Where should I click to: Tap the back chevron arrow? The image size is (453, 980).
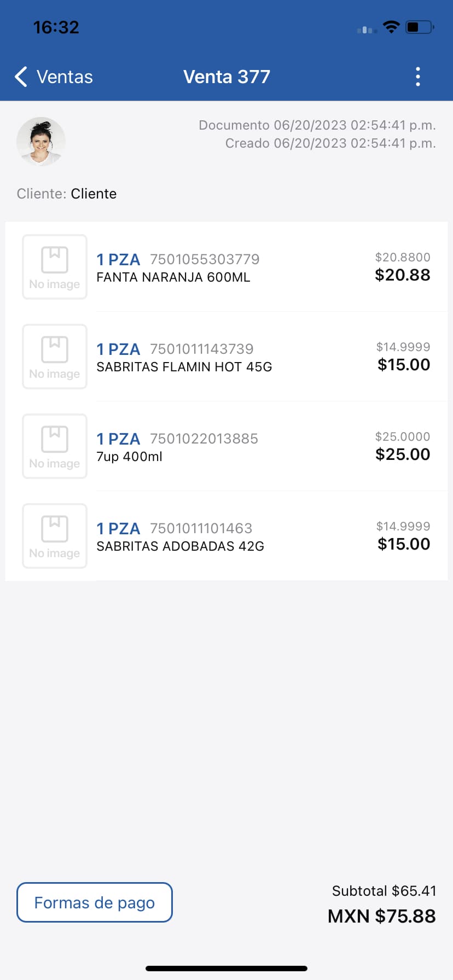click(21, 77)
